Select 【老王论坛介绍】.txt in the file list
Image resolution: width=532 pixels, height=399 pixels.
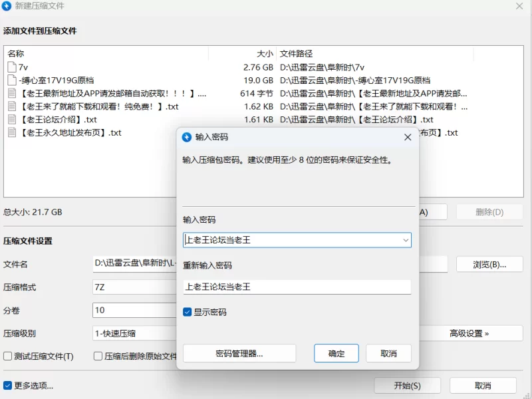pyautogui.click(x=58, y=120)
